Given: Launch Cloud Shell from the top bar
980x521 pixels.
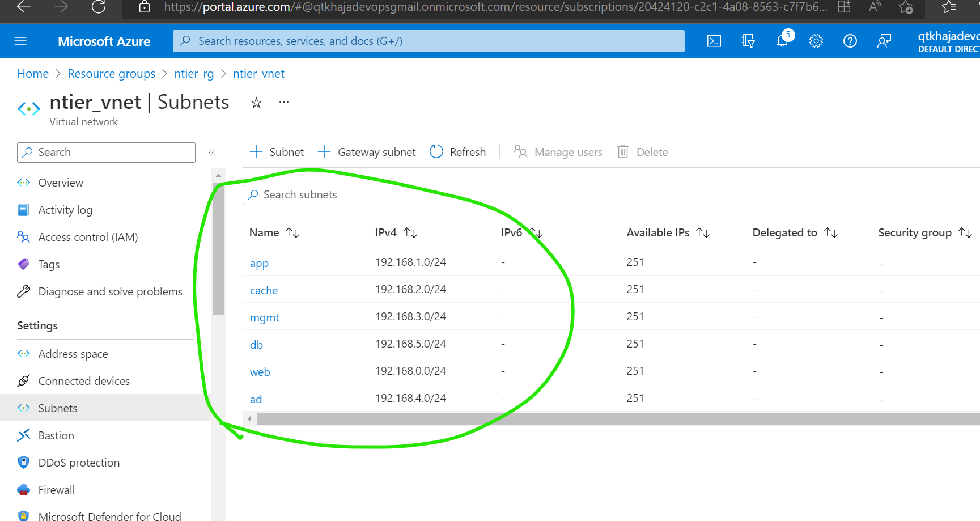Looking at the screenshot, I should point(714,41).
